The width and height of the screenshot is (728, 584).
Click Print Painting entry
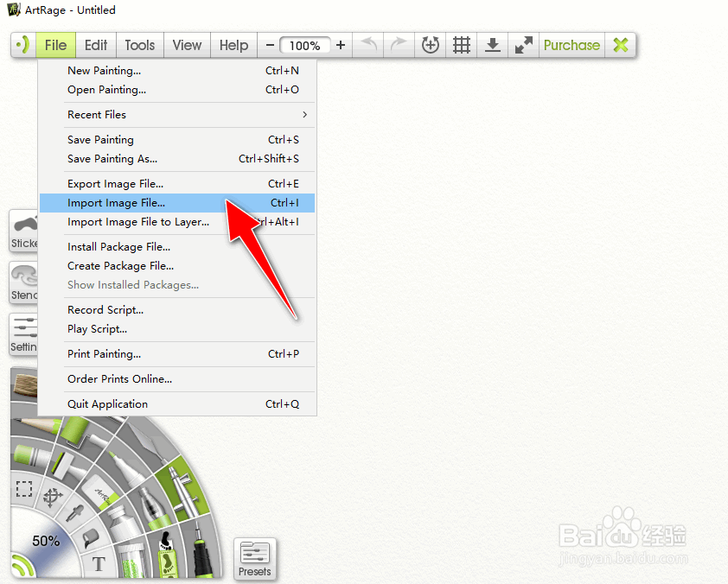click(177, 354)
